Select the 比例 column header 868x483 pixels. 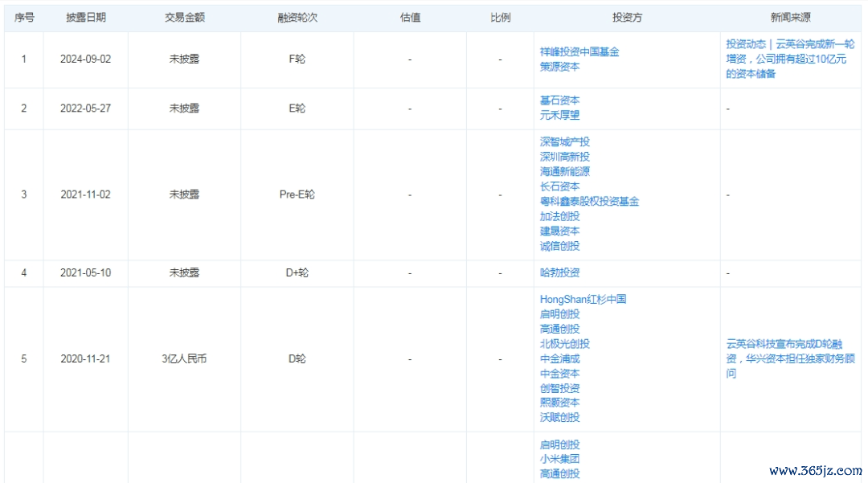pyautogui.click(x=501, y=18)
